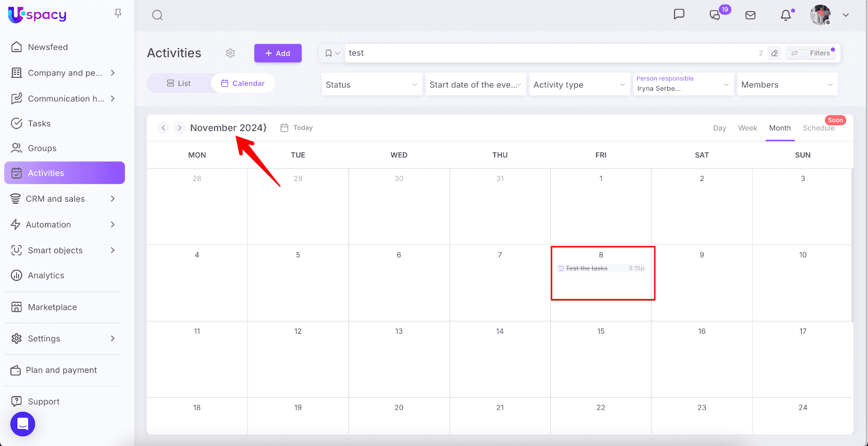The image size is (868, 446).
Task: Click the Communication hub icon
Action: coord(17,99)
